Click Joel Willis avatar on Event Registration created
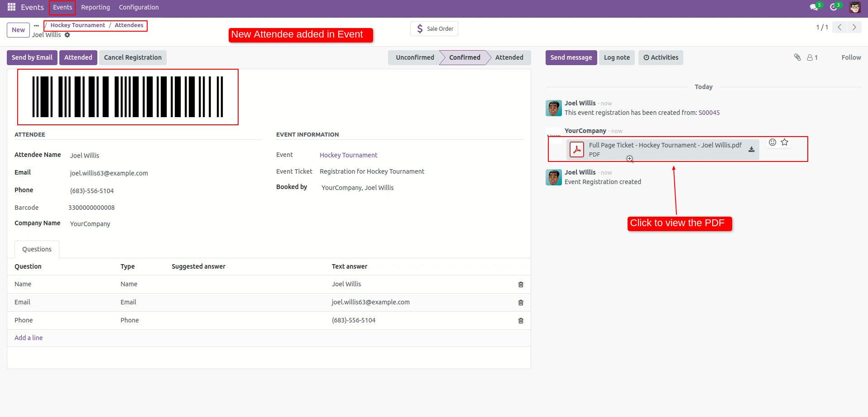Image resolution: width=868 pixels, height=417 pixels. coord(554,177)
